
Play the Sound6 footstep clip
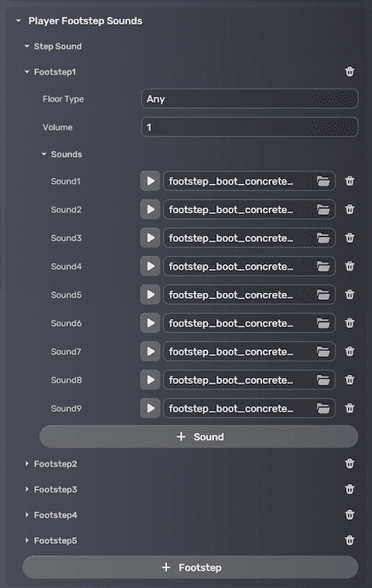coord(150,323)
